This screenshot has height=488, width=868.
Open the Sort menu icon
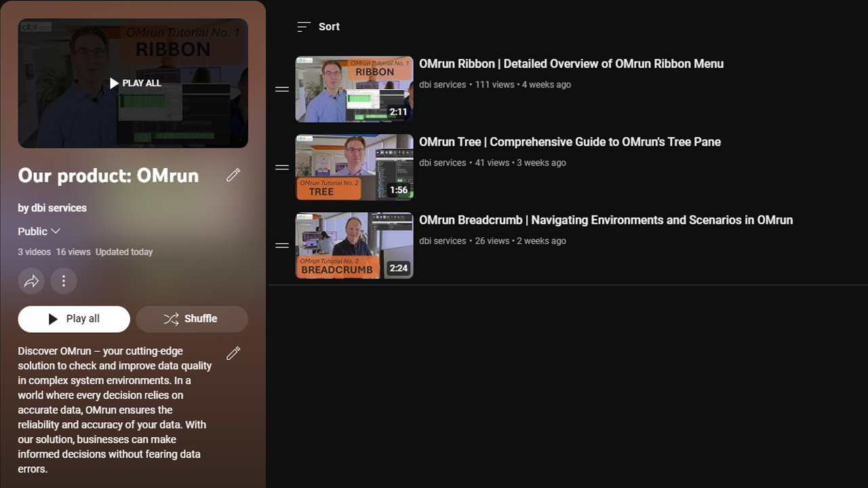[304, 26]
